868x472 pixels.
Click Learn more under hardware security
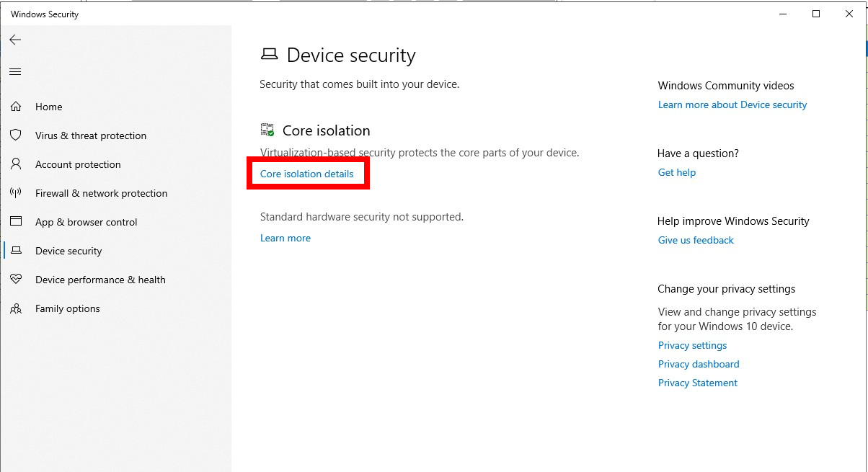coord(285,238)
